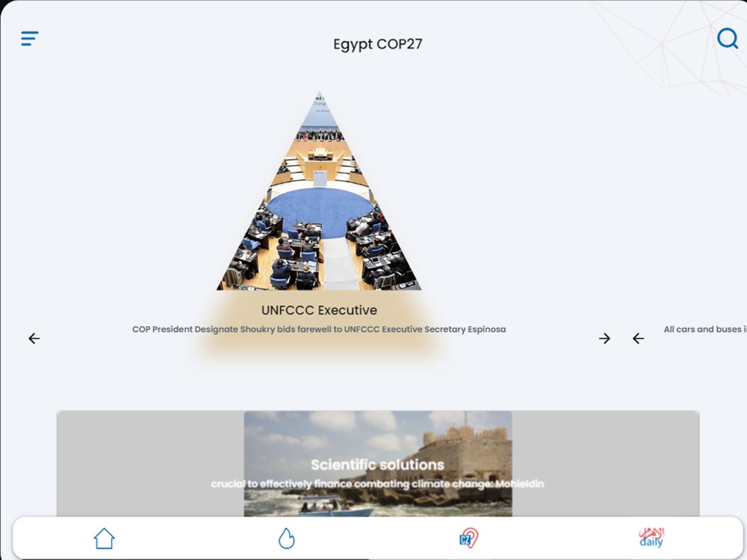Open the UNFCCC Executive headline

pyautogui.click(x=319, y=310)
